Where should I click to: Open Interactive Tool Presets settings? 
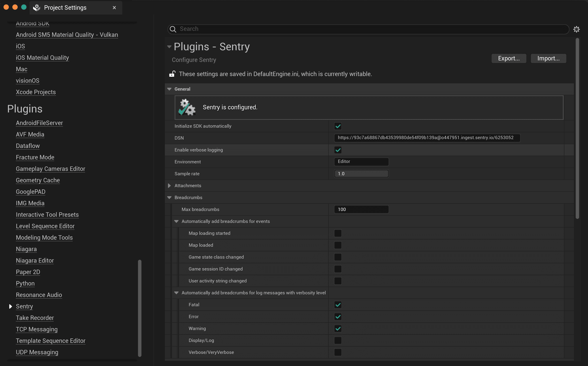click(47, 215)
